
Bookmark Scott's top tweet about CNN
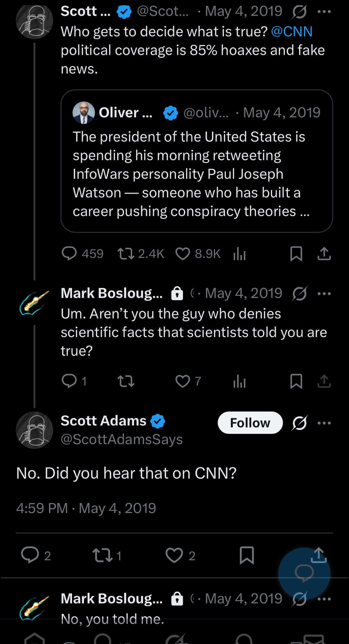coord(296,253)
